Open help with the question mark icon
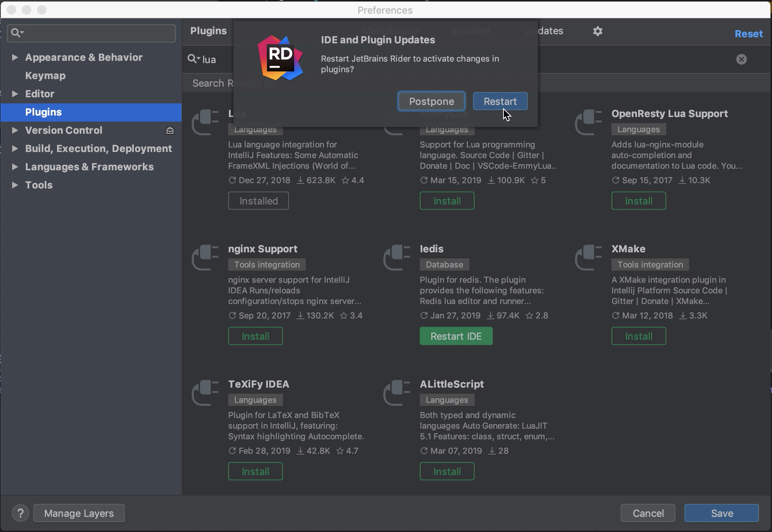 click(x=21, y=513)
